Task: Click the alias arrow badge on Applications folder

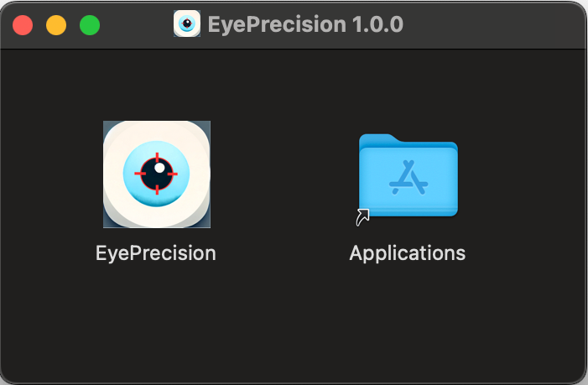Action: click(362, 217)
